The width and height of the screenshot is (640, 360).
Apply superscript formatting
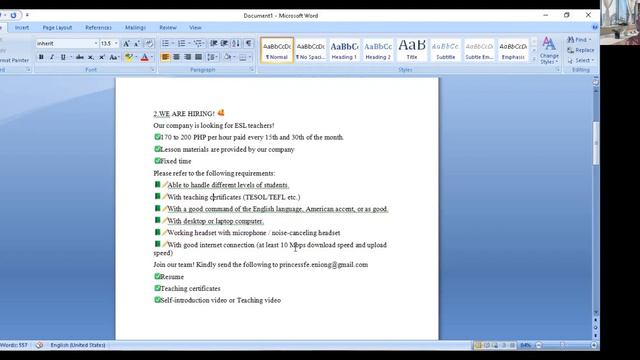tap(102, 57)
